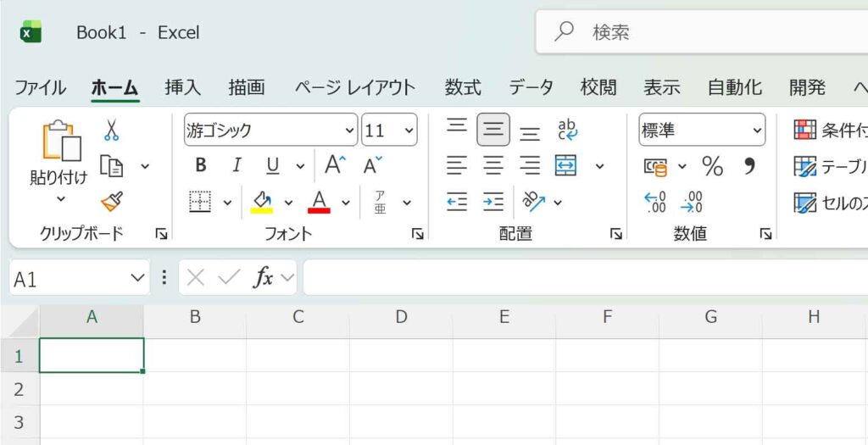
Task: Click the Paste clipboard icon
Action: [62, 141]
